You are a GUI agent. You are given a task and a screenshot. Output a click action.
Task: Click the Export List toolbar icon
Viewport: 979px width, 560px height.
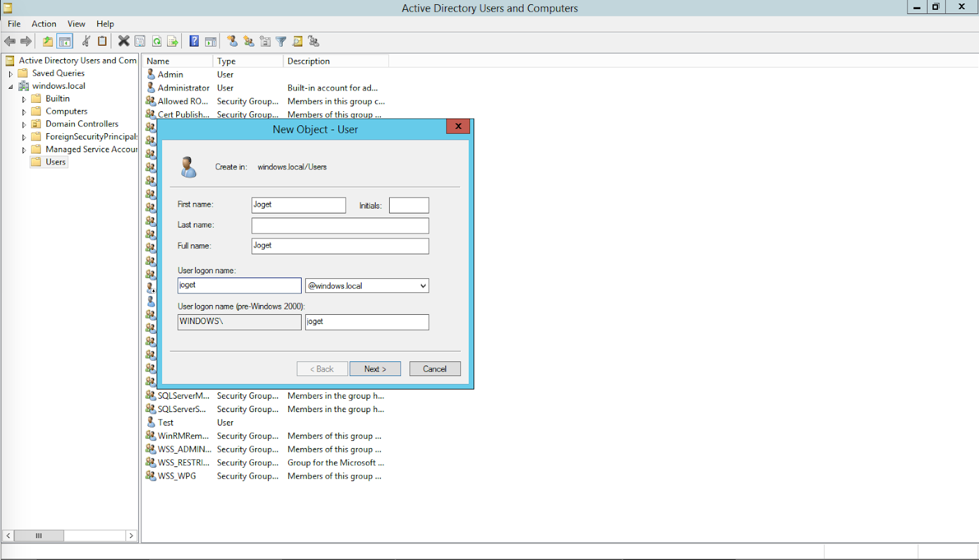pos(173,41)
